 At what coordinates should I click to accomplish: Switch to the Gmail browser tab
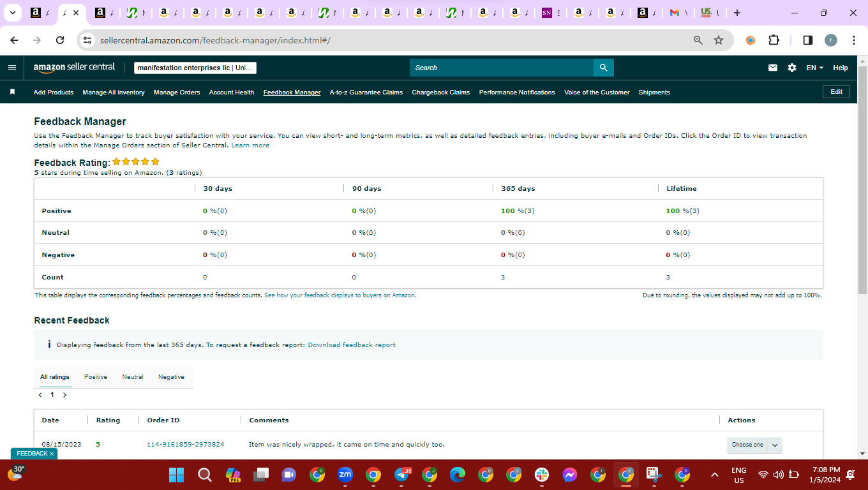click(680, 13)
